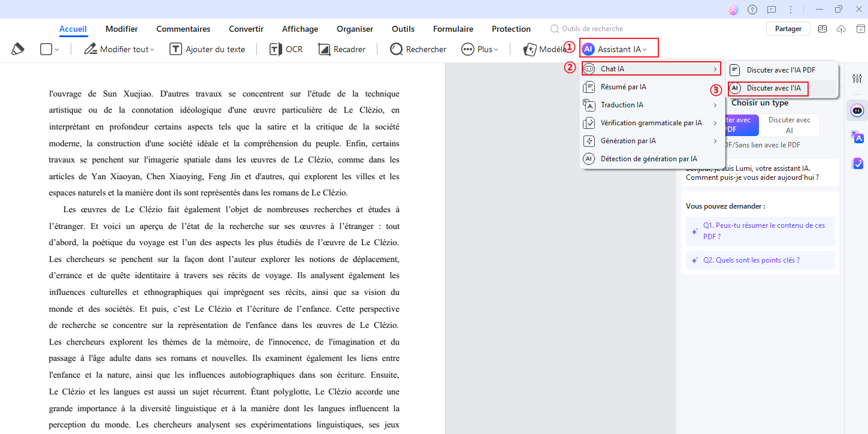This screenshot has width=868, height=434.
Task: Select the Recadrer crop tool
Action: [341, 49]
